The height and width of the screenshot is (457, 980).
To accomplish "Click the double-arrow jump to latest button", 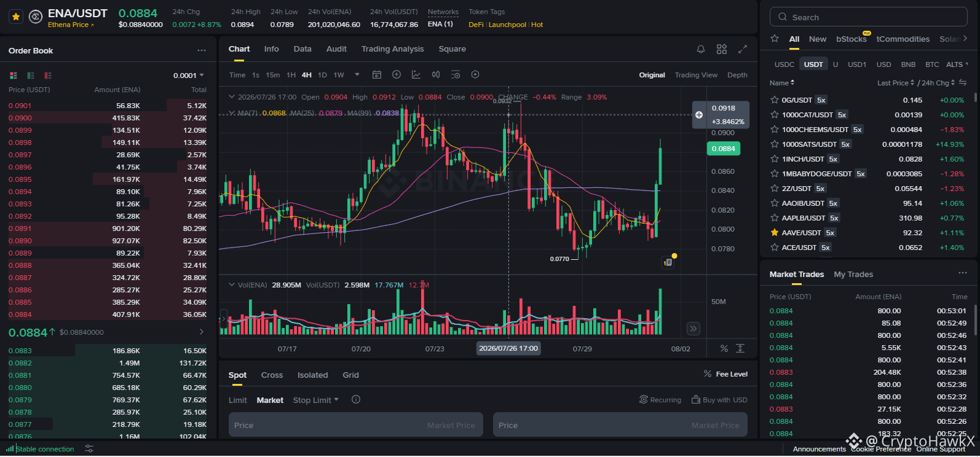I will [694, 329].
